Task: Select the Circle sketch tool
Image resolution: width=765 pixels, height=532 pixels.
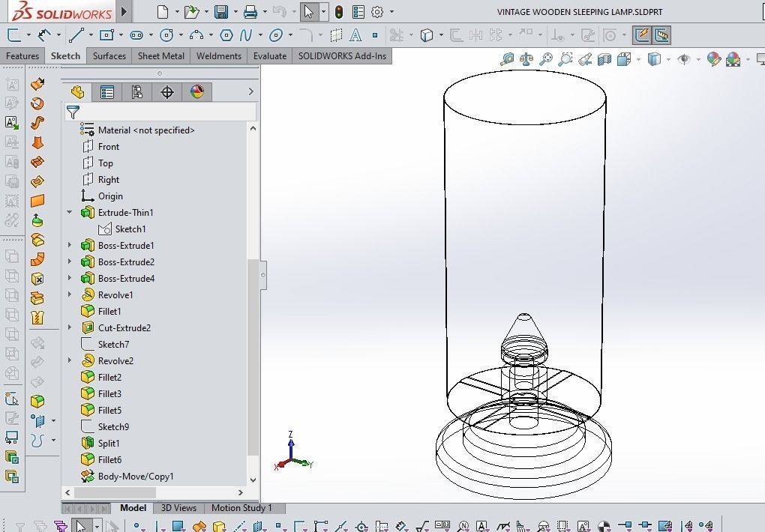Action: 166,35
